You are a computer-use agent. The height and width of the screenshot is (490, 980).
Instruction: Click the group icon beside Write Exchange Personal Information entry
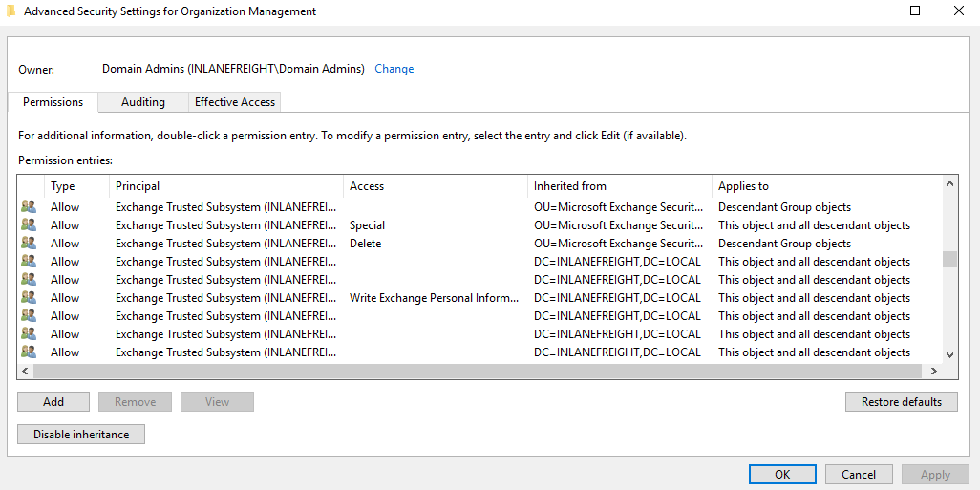29,298
